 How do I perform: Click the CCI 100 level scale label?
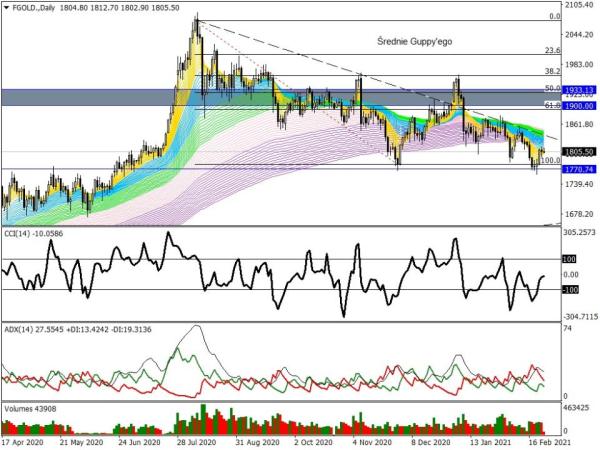pos(568,259)
